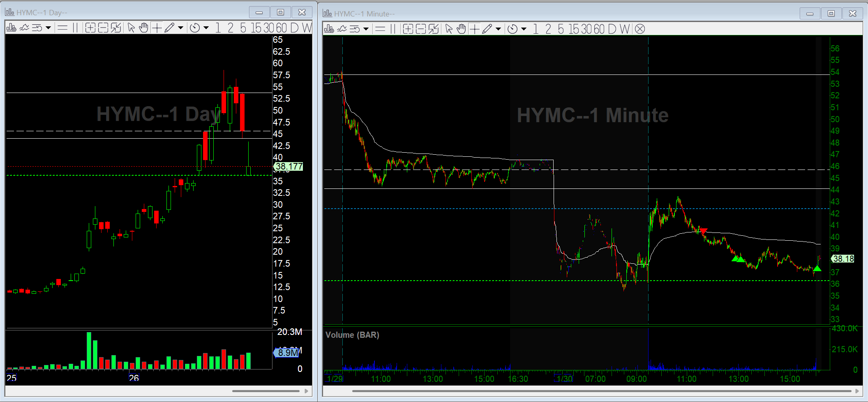Click the zoom out icon in the Day window
The image size is (868, 402).
click(x=103, y=28)
